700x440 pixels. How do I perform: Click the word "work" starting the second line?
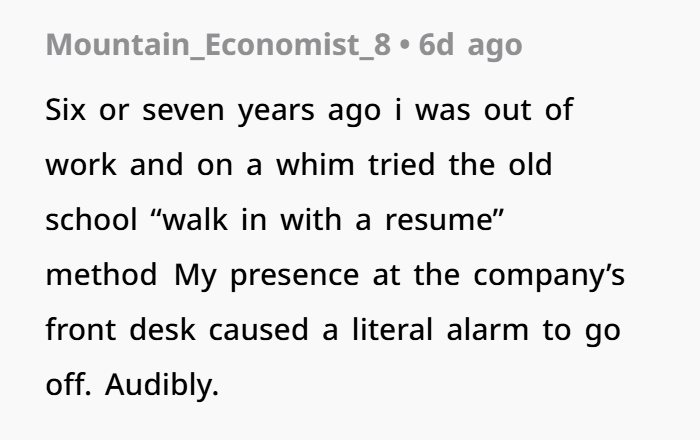tap(81, 164)
